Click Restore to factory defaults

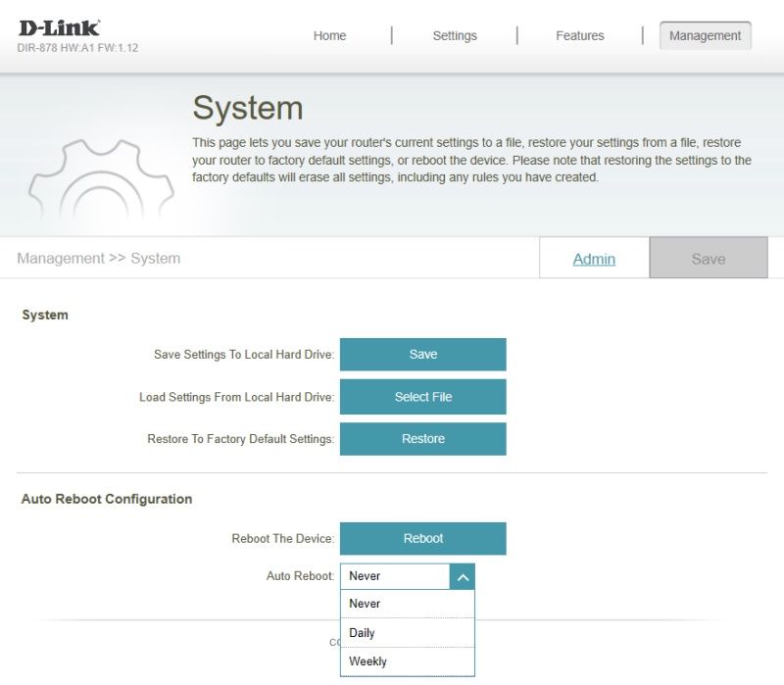pos(423,438)
